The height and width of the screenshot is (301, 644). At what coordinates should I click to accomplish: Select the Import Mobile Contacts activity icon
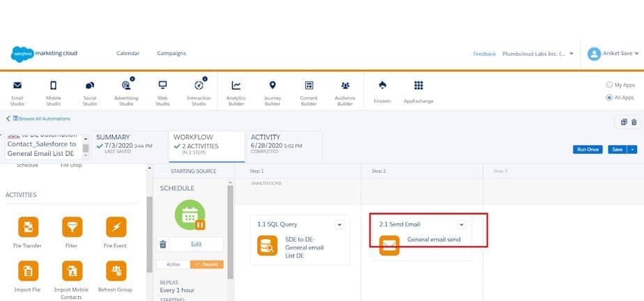(72, 271)
